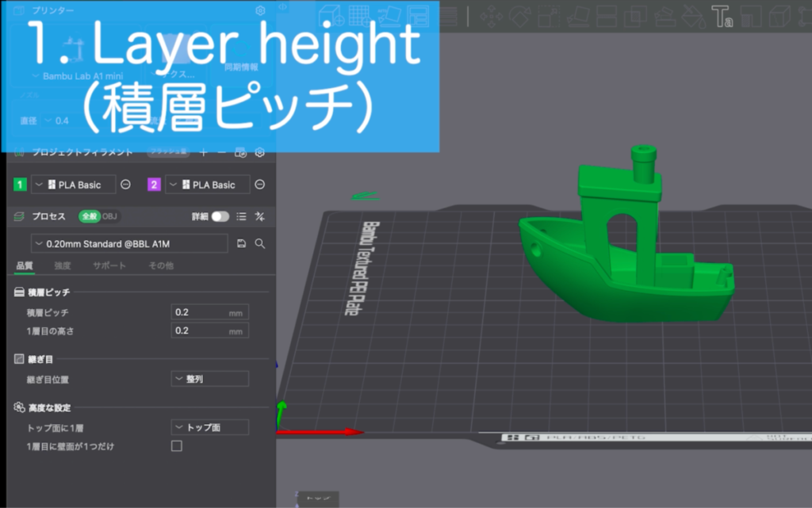Click the save process preset icon
Screen dimensions: 812x508
point(241,243)
